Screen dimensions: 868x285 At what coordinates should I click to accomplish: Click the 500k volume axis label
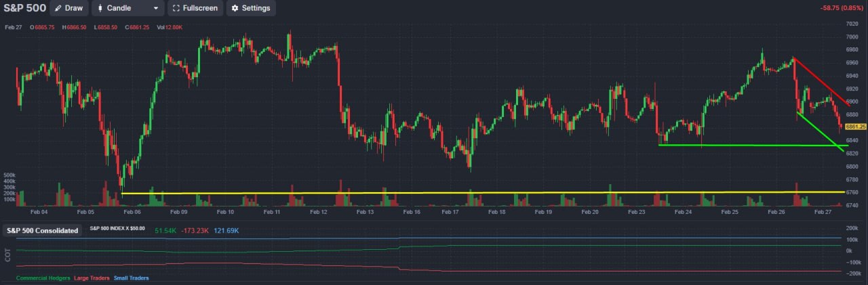10,175
